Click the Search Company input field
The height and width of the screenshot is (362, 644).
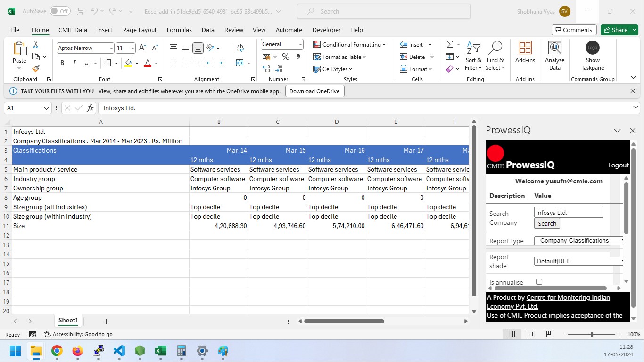(x=569, y=213)
